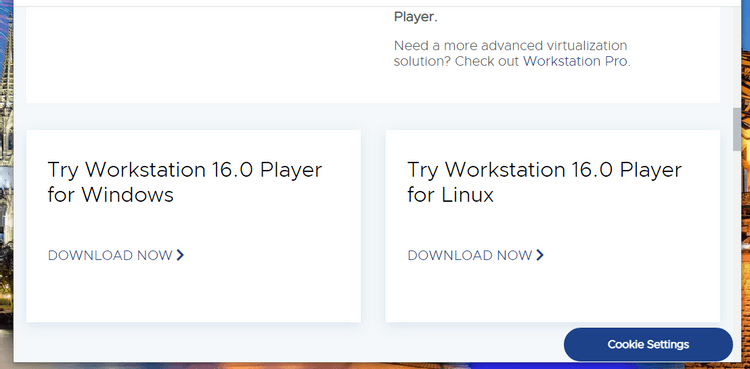750x369 pixels.
Task: Open Cookie Settings
Action: (648, 345)
